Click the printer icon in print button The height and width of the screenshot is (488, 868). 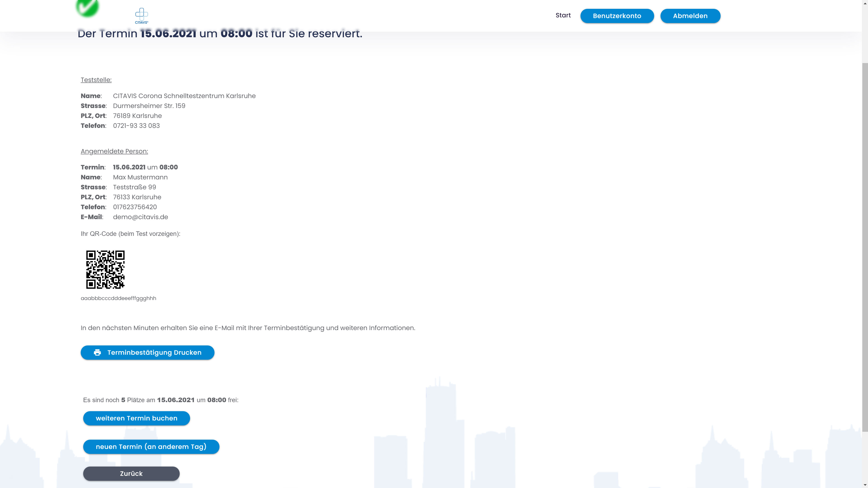pyautogui.click(x=97, y=352)
